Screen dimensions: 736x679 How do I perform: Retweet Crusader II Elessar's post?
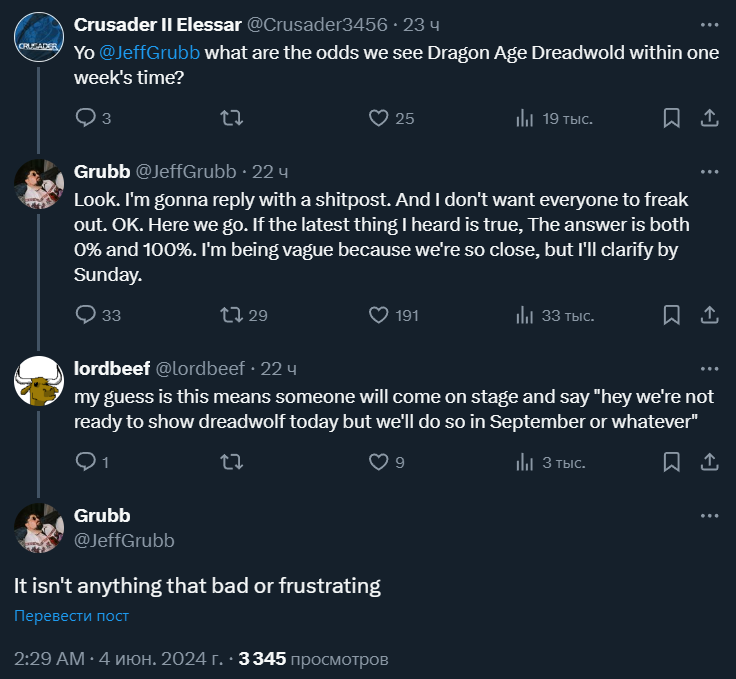231,118
